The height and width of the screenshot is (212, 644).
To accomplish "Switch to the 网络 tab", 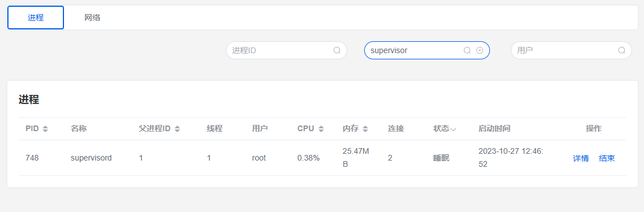I will (92, 18).
